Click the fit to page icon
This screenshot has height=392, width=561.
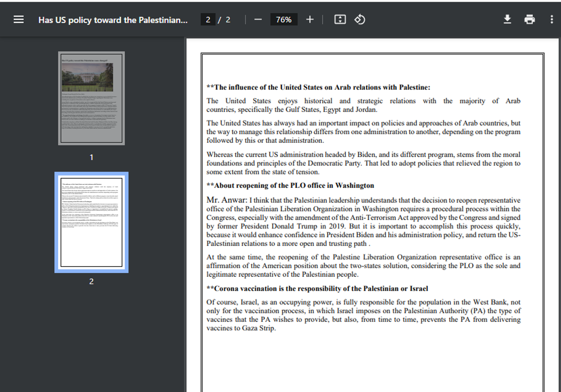point(340,20)
